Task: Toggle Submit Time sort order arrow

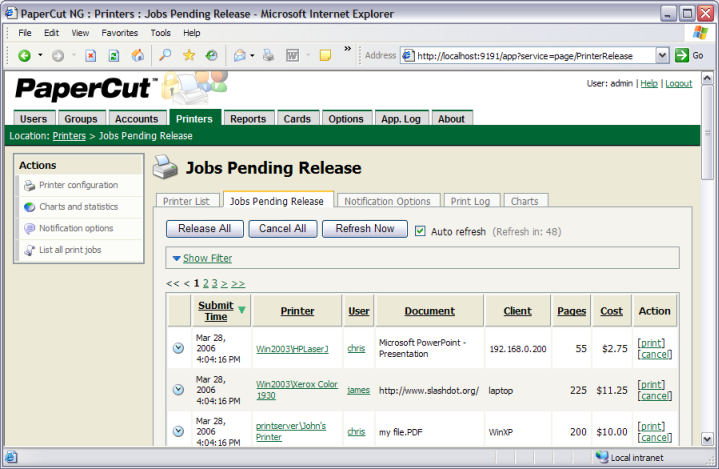Action: coord(242,310)
